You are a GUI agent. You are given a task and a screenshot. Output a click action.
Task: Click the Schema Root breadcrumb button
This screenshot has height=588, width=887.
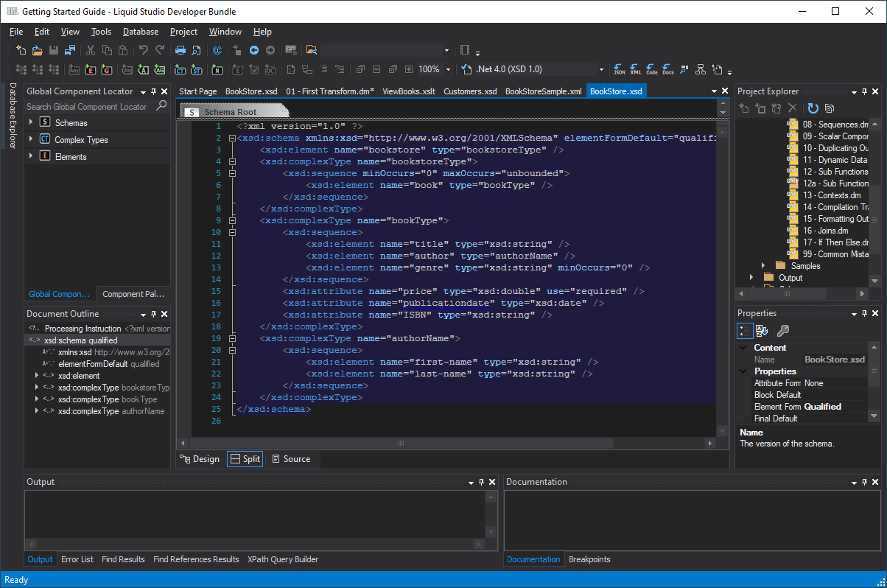pos(234,112)
